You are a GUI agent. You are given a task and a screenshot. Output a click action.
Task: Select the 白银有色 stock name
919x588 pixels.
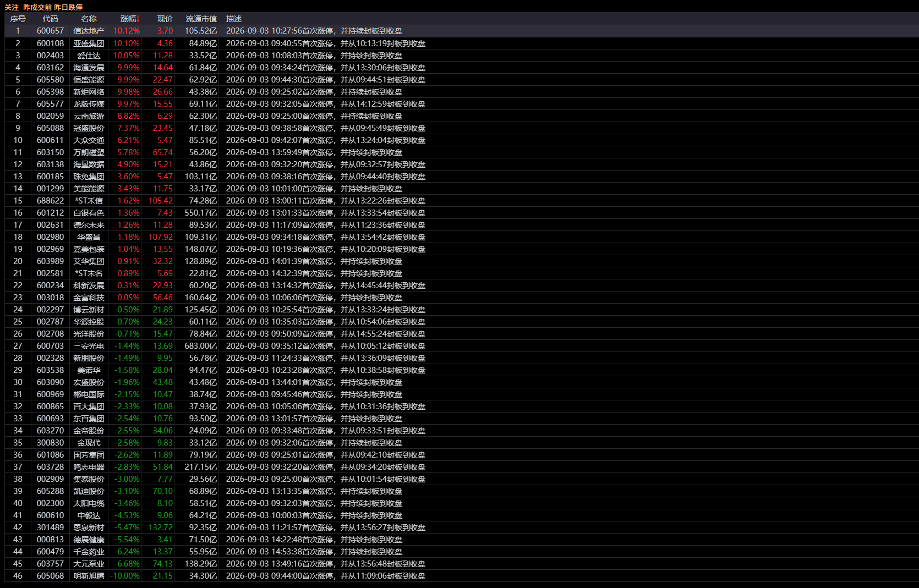pyautogui.click(x=89, y=212)
